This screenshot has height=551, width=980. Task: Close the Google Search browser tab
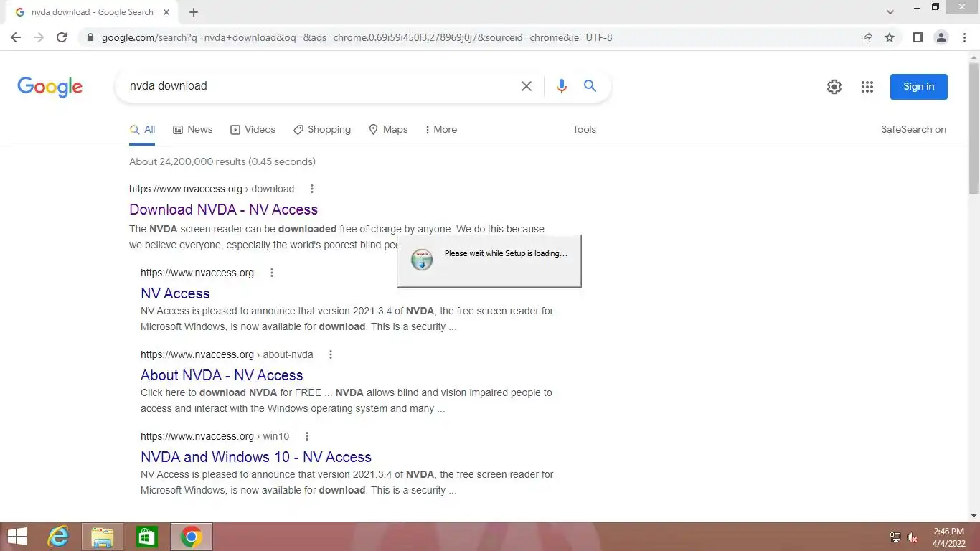(166, 12)
